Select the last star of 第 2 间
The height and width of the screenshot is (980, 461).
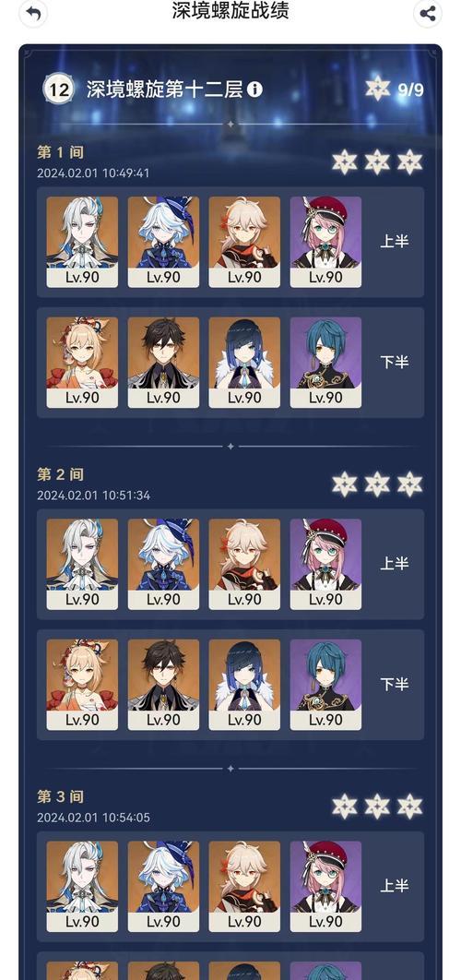(409, 484)
